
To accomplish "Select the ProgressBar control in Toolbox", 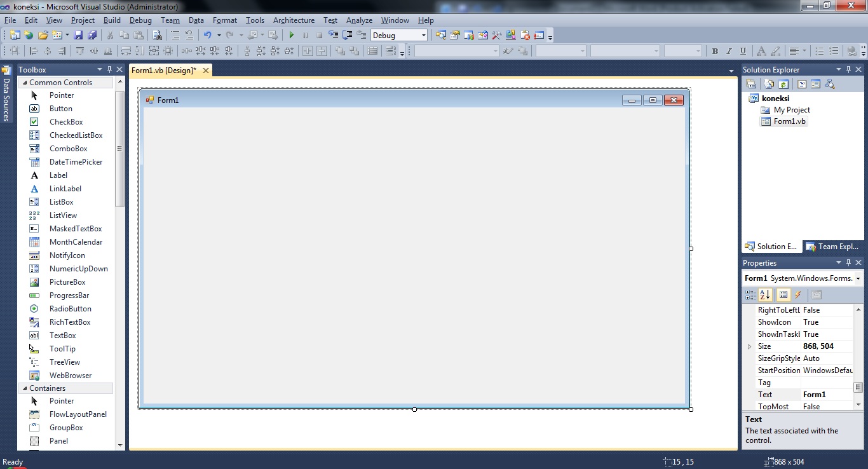I will [69, 296].
